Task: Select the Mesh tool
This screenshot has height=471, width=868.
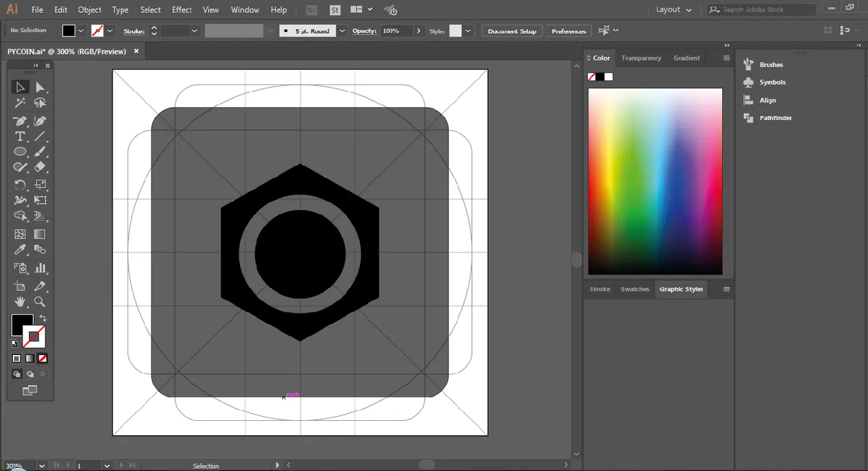Action: coord(20,234)
